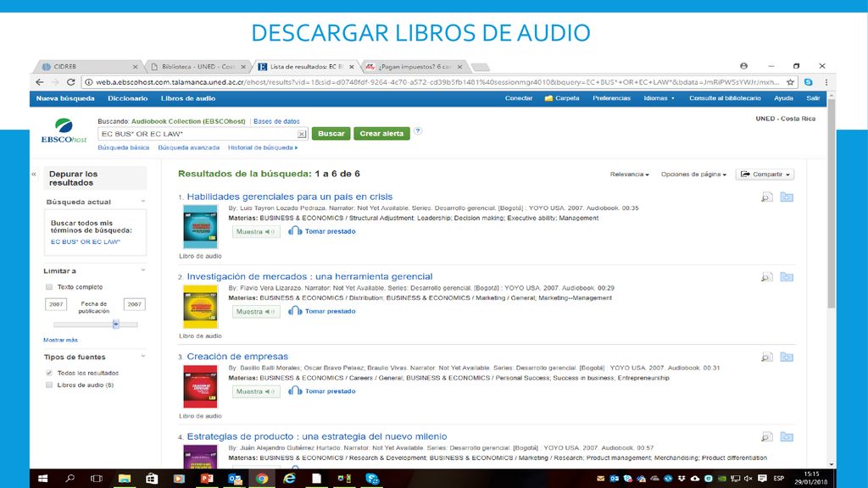Image resolution: width=868 pixels, height=488 pixels.
Task: Collapse the Limitar a section
Action: [x=142, y=270]
